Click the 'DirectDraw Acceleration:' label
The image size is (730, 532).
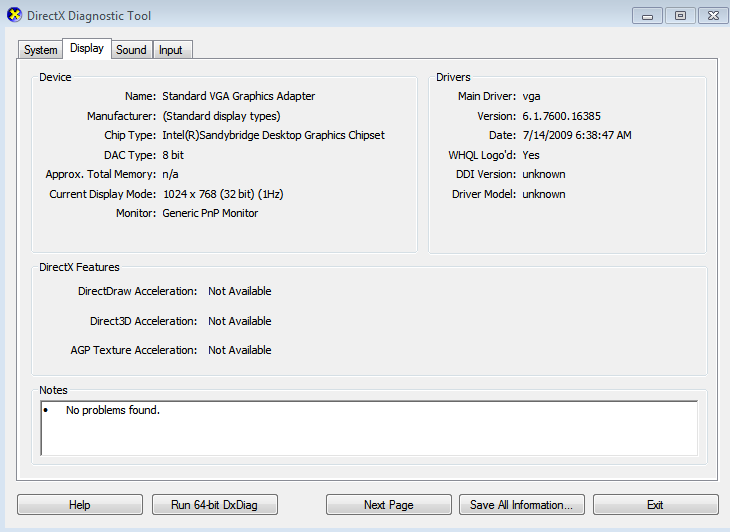(137, 291)
